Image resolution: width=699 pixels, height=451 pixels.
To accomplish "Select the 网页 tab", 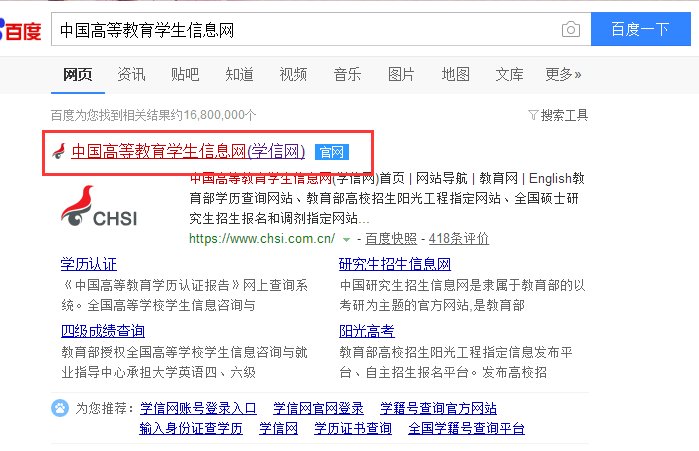I will coord(78,74).
